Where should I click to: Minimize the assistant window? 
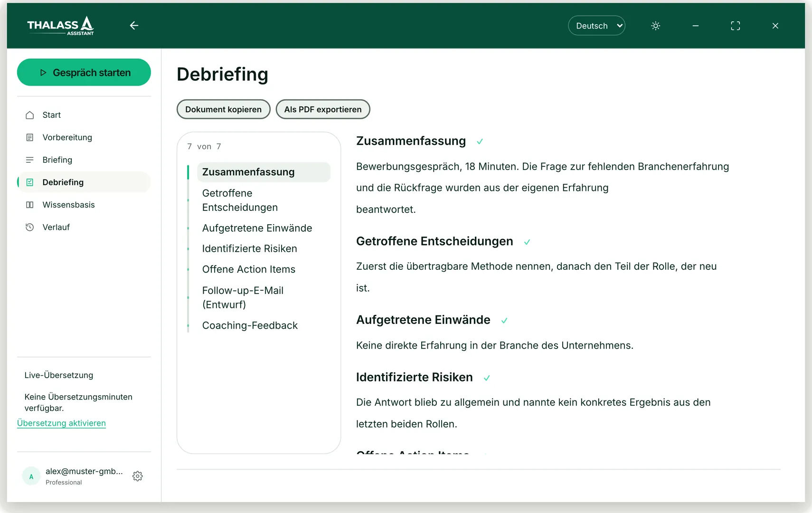point(695,26)
